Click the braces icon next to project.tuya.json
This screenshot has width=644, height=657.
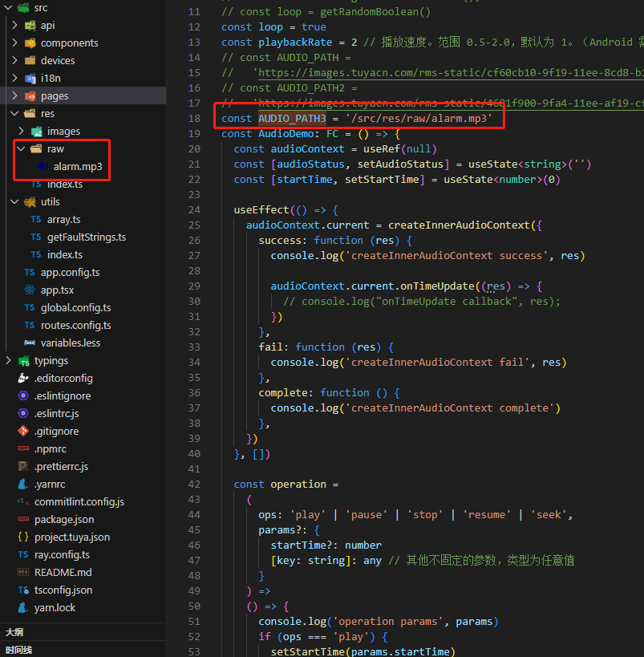click(x=23, y=537)
